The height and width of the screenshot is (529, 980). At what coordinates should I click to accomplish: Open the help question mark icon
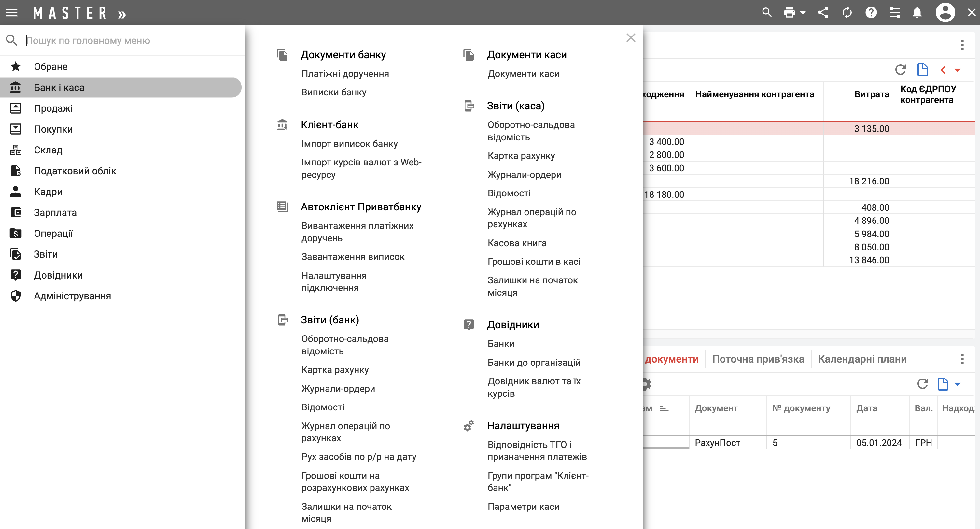click(871, 13)
